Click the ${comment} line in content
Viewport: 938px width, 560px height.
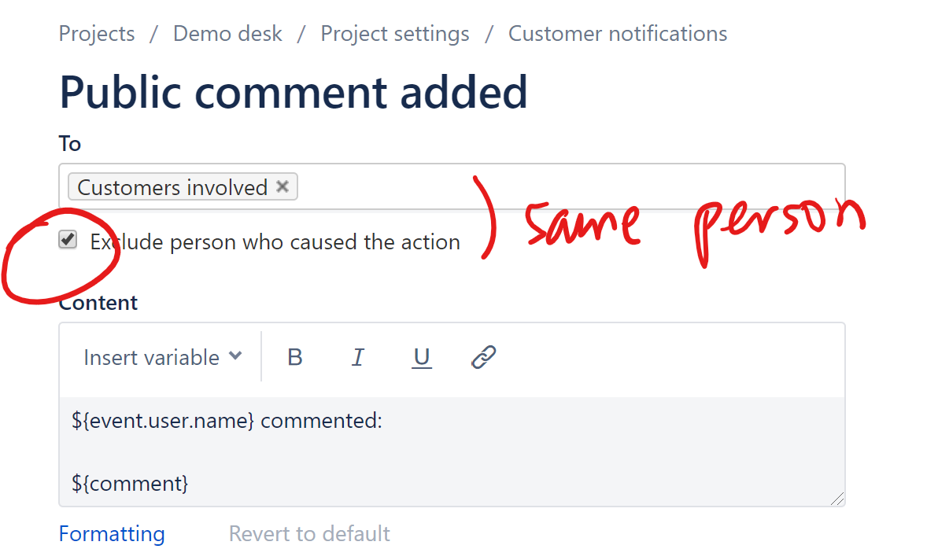[x=130, y=483]
